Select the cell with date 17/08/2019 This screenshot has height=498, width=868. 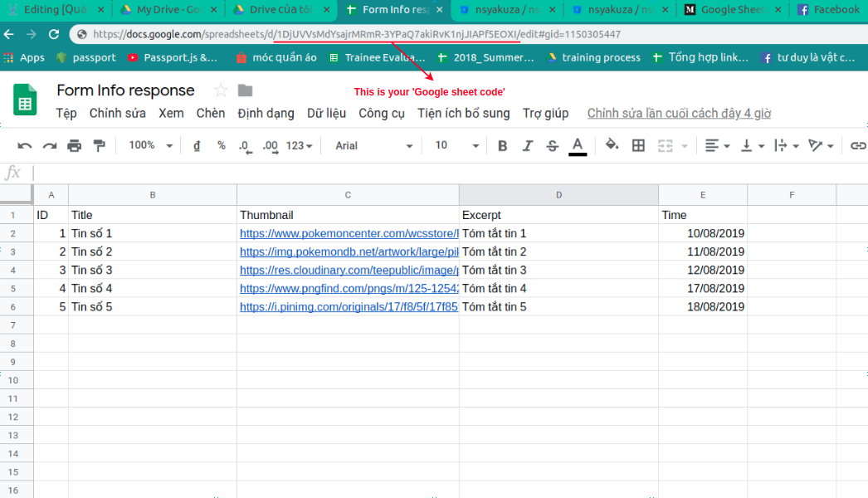[x=703, y=288]
